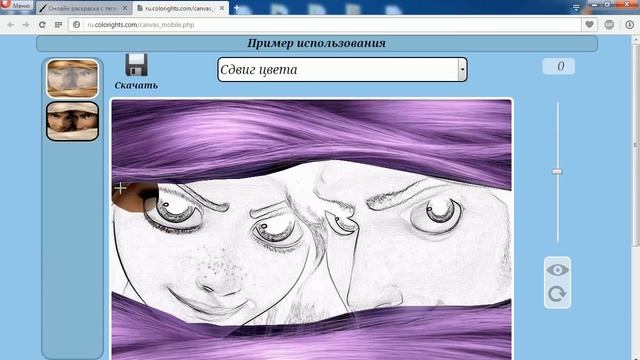Open the tab menu icon in title bar
Image resolution: width=640 pixels, height=360 pixels.
(x=576, y=7)
